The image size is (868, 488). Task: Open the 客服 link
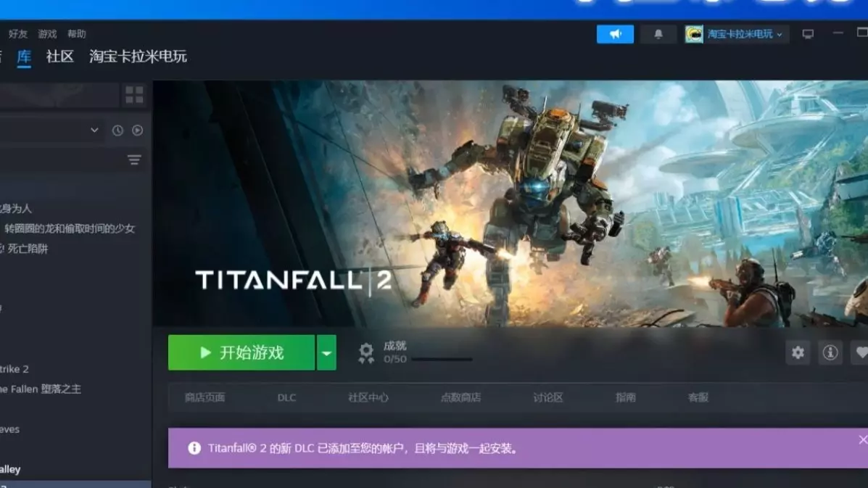click(698, 397)
